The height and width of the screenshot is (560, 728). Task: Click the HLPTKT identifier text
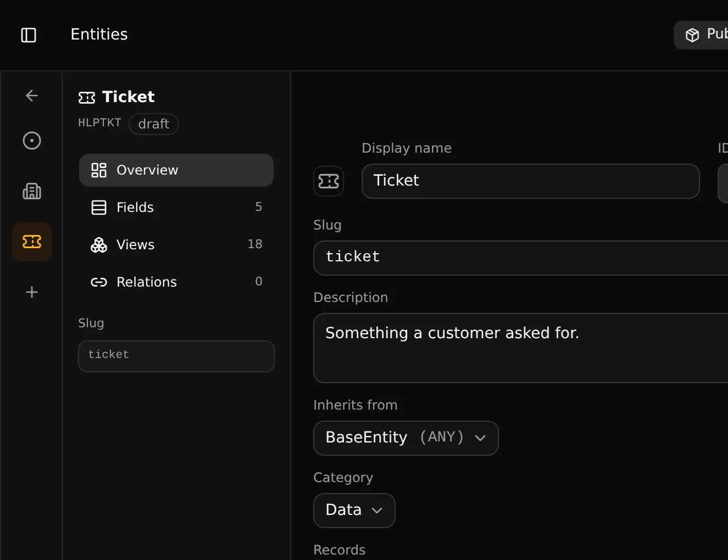(99, 122)
